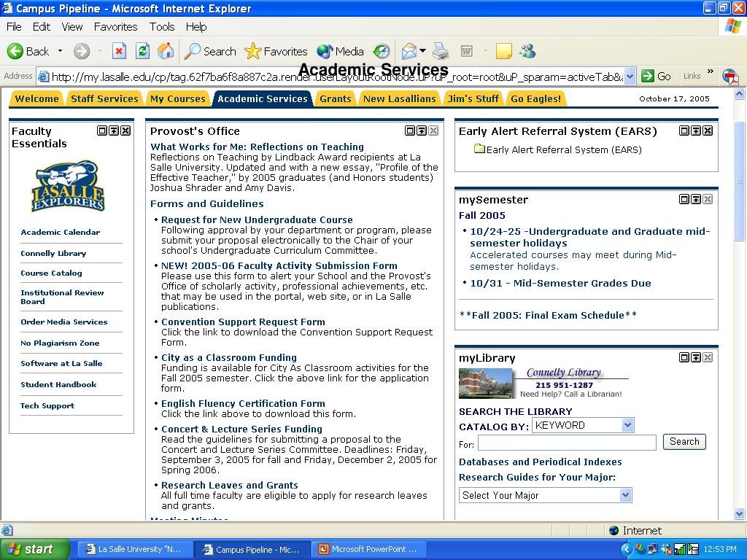Open the Favorites star button
747x560 pixels.
click(276, 51)
